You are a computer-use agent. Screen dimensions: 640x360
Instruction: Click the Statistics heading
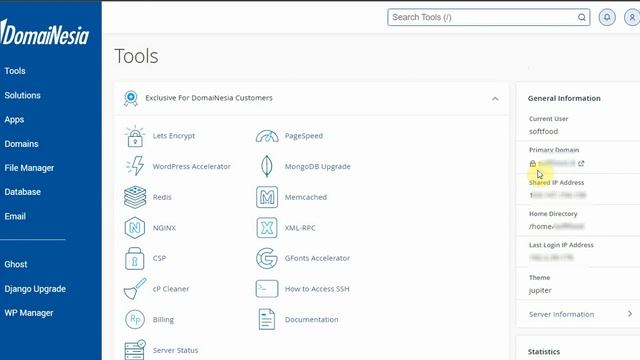point(544,352)
